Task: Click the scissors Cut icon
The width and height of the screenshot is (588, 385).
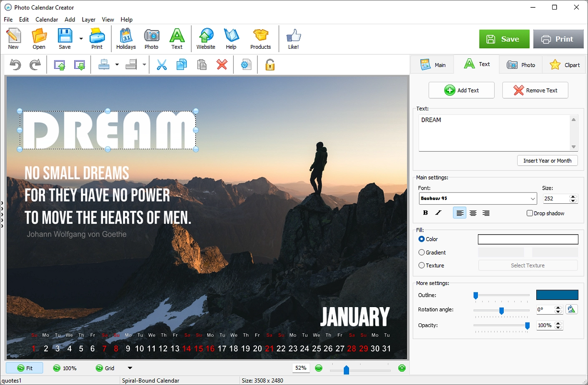Action: pyautogui.click(x=162, y=65)
